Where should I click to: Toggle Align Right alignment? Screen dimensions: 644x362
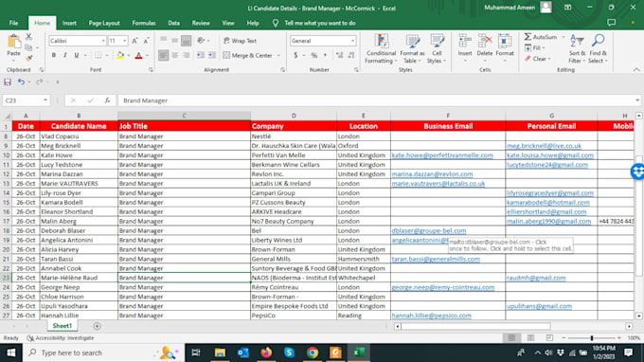pos(187,55)
